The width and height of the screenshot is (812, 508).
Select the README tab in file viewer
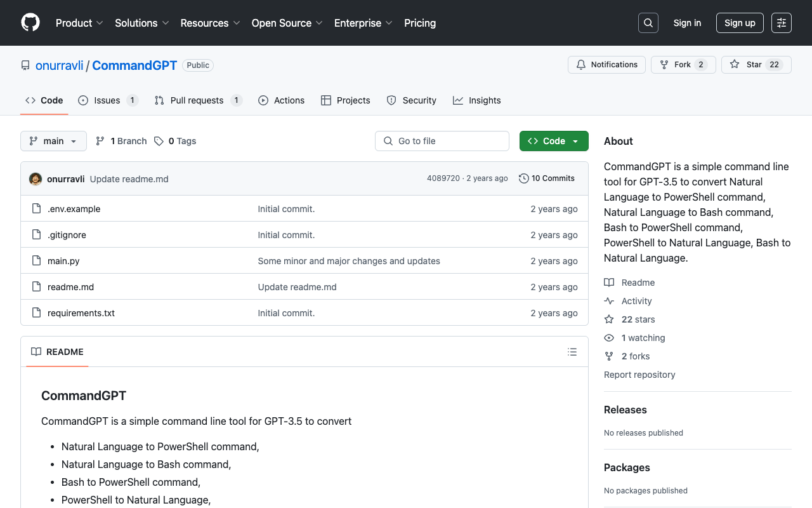[57, 352]
